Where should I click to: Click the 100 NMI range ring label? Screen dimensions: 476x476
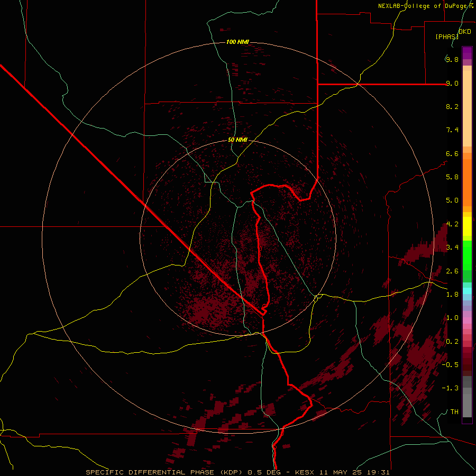pos(237,42)
